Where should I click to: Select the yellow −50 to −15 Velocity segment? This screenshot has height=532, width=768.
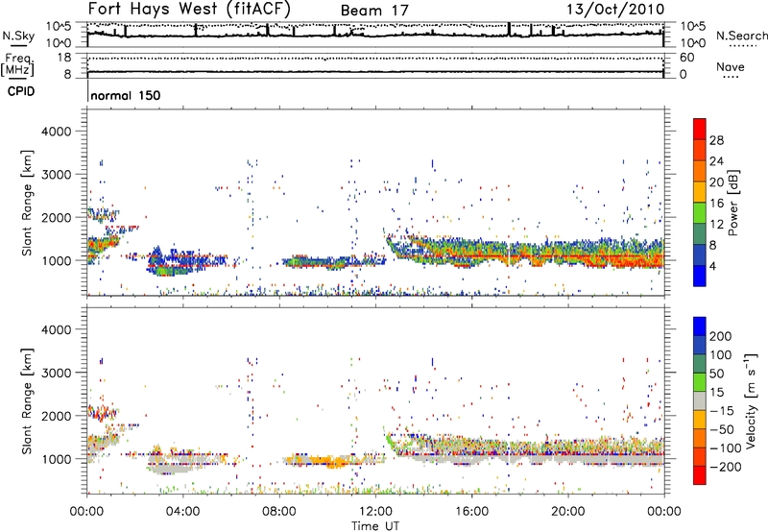(x=700, y=420)
